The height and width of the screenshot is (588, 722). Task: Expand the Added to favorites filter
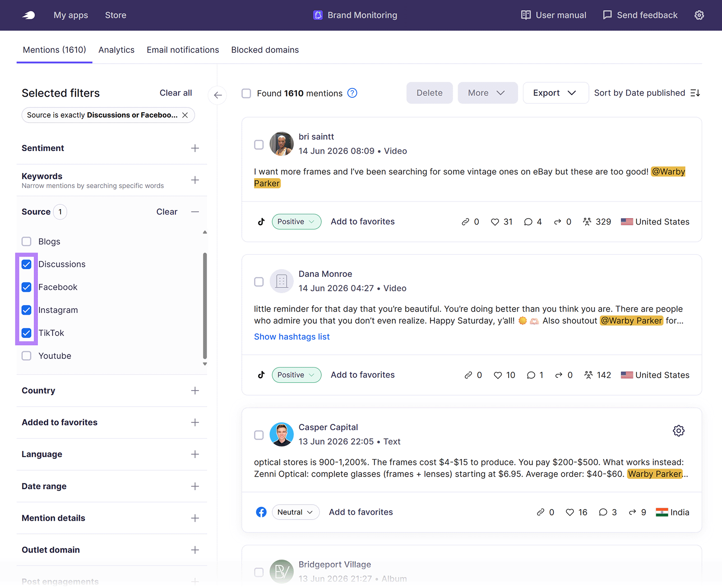click(x=195, y=423)
